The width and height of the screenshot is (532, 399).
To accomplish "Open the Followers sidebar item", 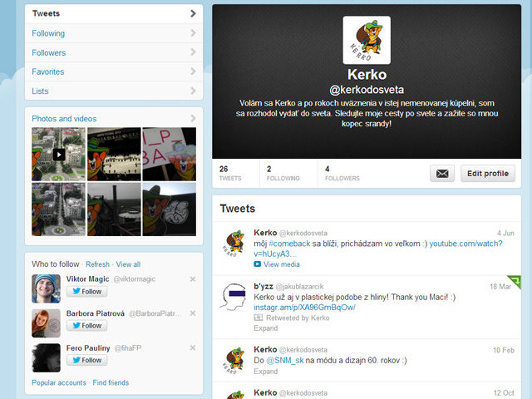I will pos(114,52).
